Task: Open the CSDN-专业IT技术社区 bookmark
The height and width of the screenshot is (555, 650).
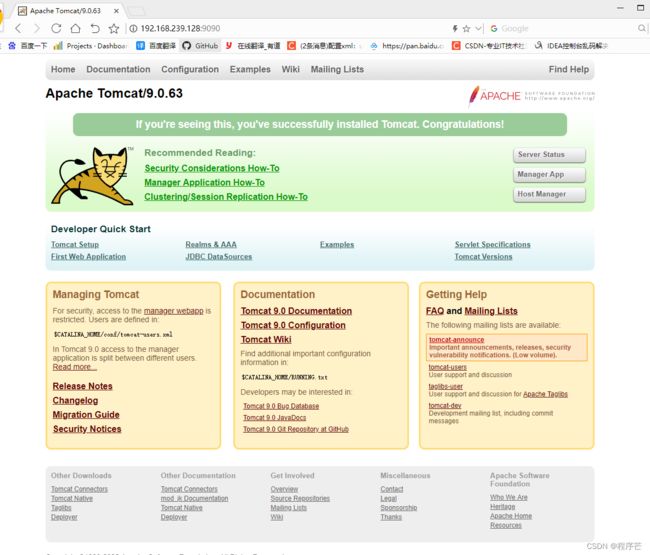Action: 488,46
